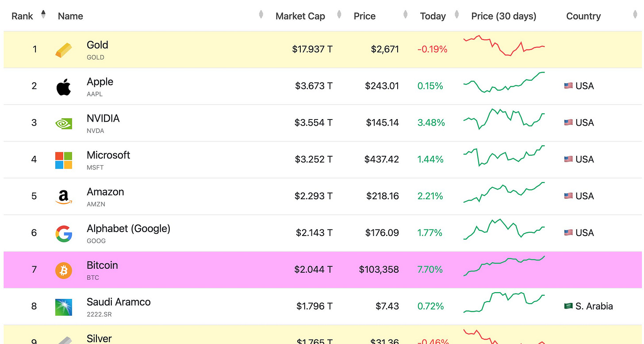This screenshot has height=344, width=644.
Task: Click the Today column header
Action: click(x=433, y=16)
